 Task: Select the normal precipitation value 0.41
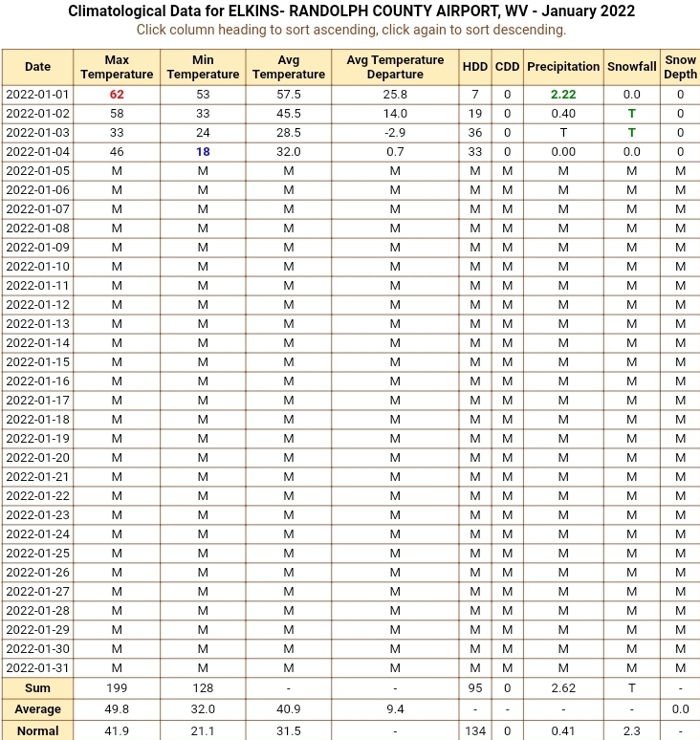point(563,730)
